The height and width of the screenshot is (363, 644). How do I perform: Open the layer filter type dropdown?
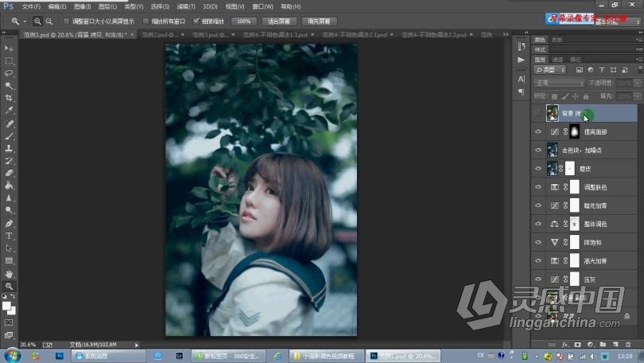(550, 70)
